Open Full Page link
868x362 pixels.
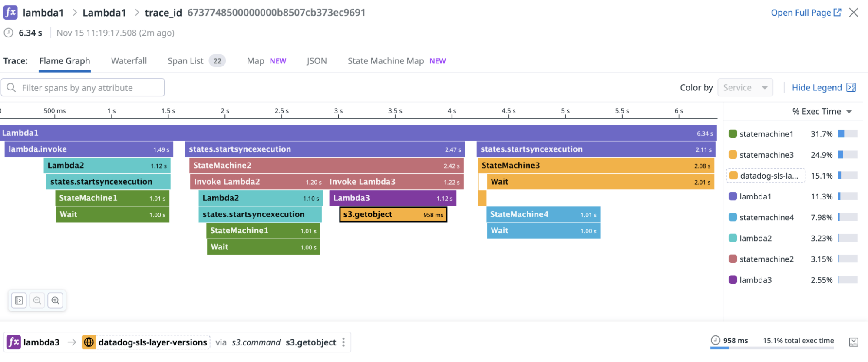click(805, 13)
